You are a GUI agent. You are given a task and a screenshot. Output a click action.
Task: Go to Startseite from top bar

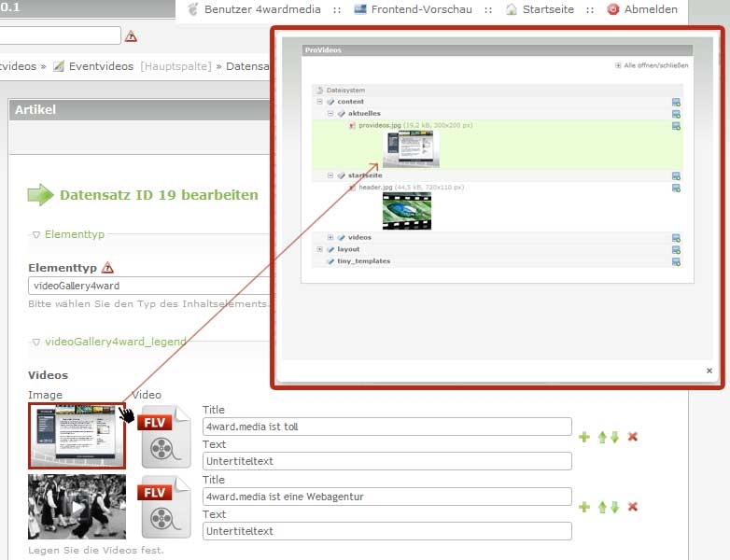tap(540, 9)
